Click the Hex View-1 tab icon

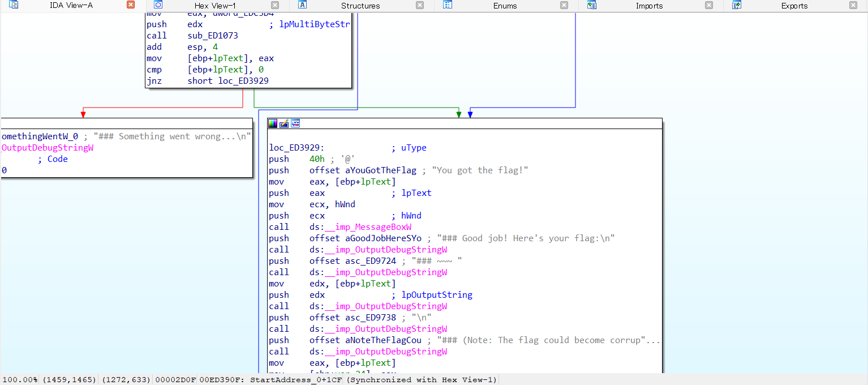[158, 5]
